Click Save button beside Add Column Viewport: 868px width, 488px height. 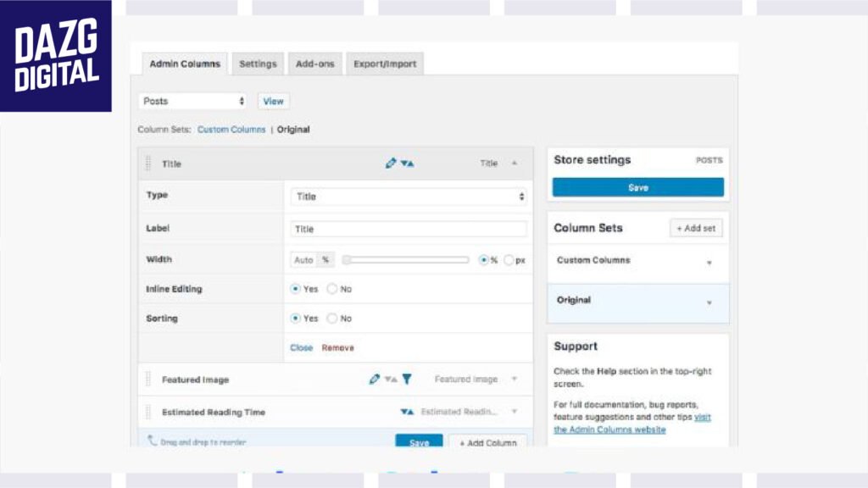pos(419,441)
